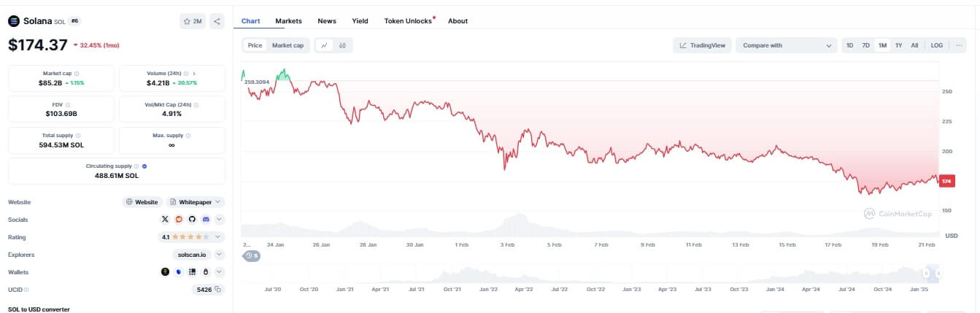This screenshot has height=313, width=980.
Task: Switch to the Markets tab
Action: (x=288, y=21)
